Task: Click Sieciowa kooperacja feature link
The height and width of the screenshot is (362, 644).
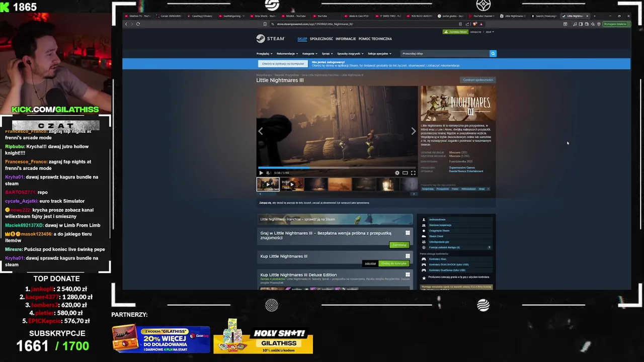Action: pyautogui.click(x=440, y=225)
